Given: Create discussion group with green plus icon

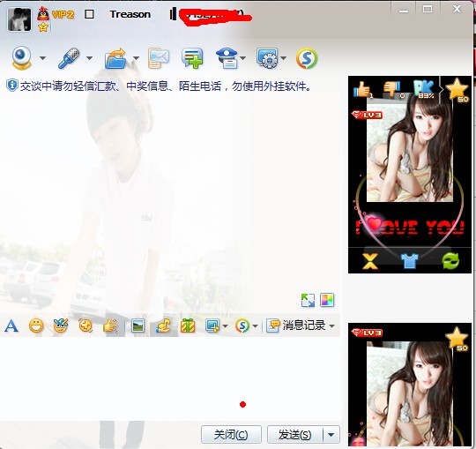Looking at the screenshot, I should [x=192, y=58].
